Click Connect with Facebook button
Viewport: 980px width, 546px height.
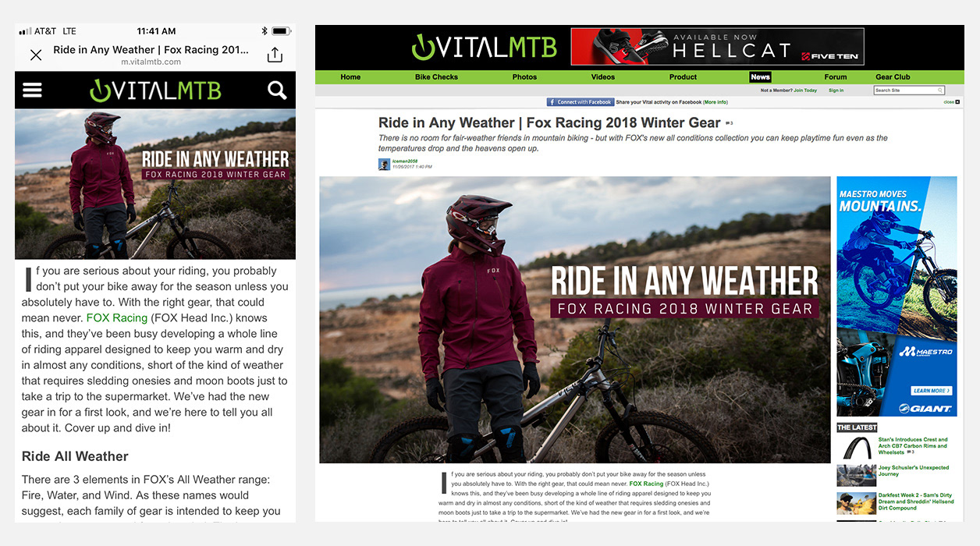coord(580,102)
